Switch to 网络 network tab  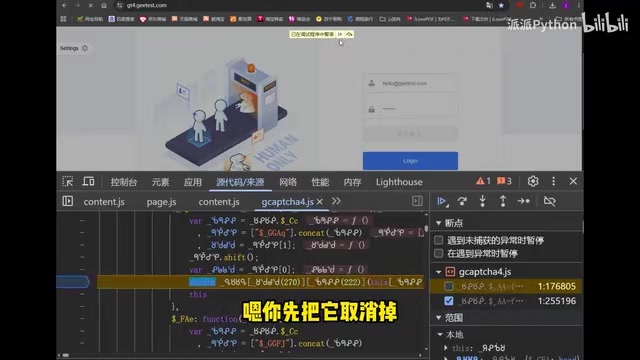click(x=288, y=182)
